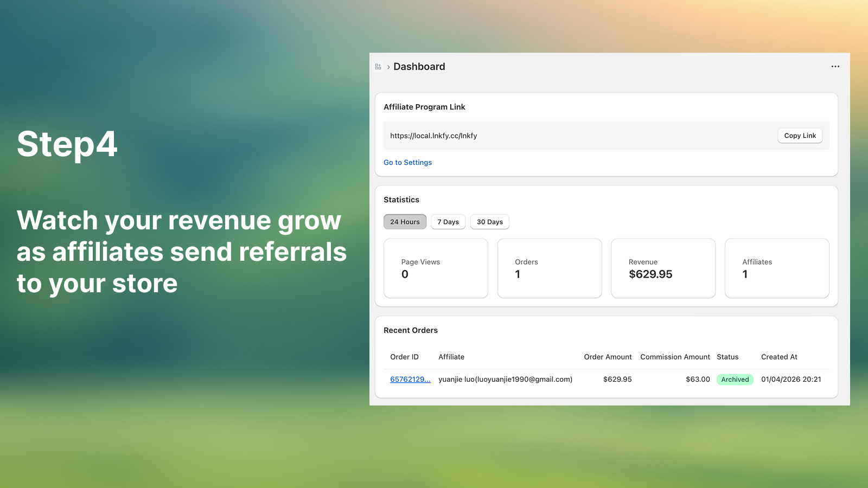Viewport: 868px width, 488px height.
Task: Click the Page Views statistics card
Action: 436,268
